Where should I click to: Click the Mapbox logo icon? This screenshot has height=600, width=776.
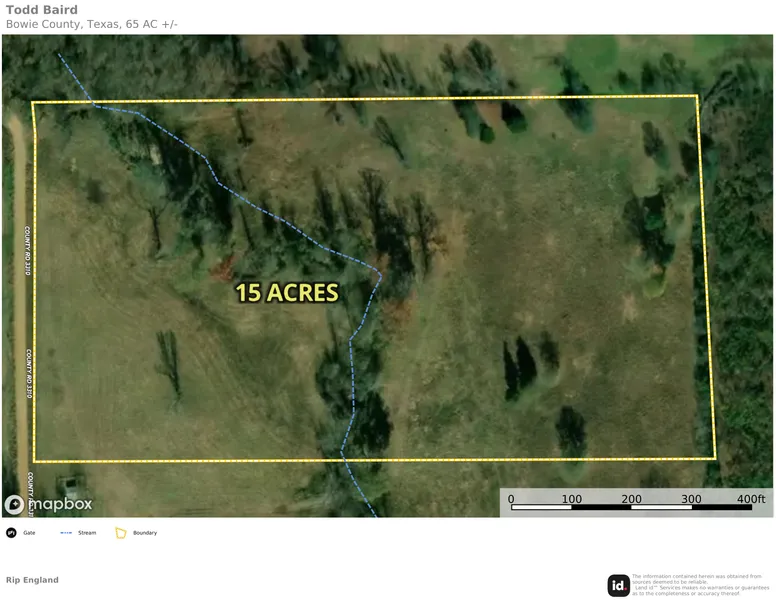click(15, 505)
